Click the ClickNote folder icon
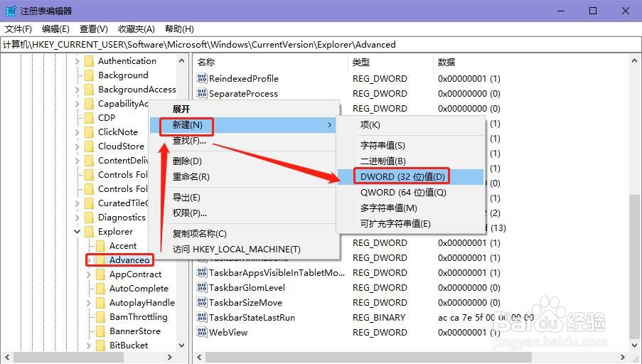This screenshot has width=642, height=364. click(89, 132)
